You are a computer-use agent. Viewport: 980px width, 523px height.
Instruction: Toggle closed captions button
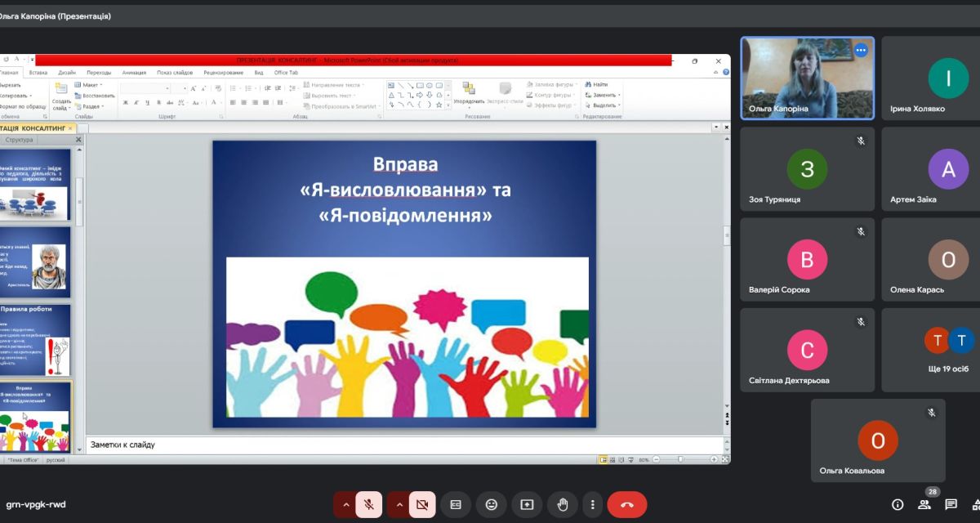pyautogui.click(x=457, y=505)
